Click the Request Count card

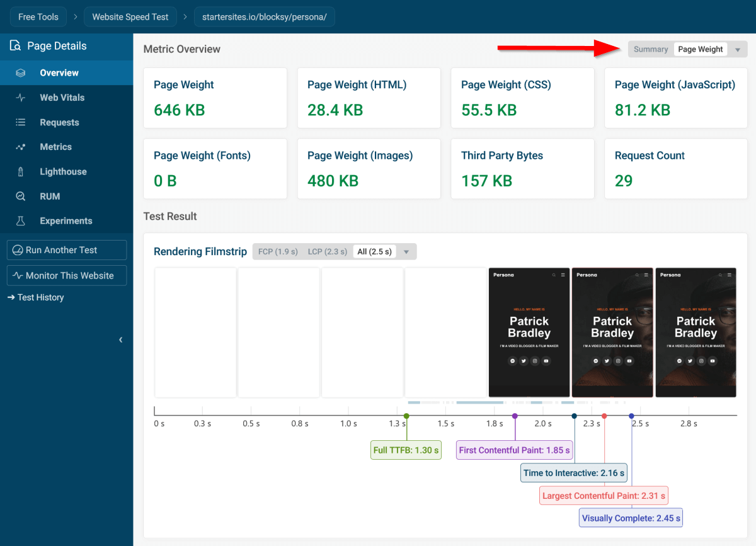(x=676, y=169)
